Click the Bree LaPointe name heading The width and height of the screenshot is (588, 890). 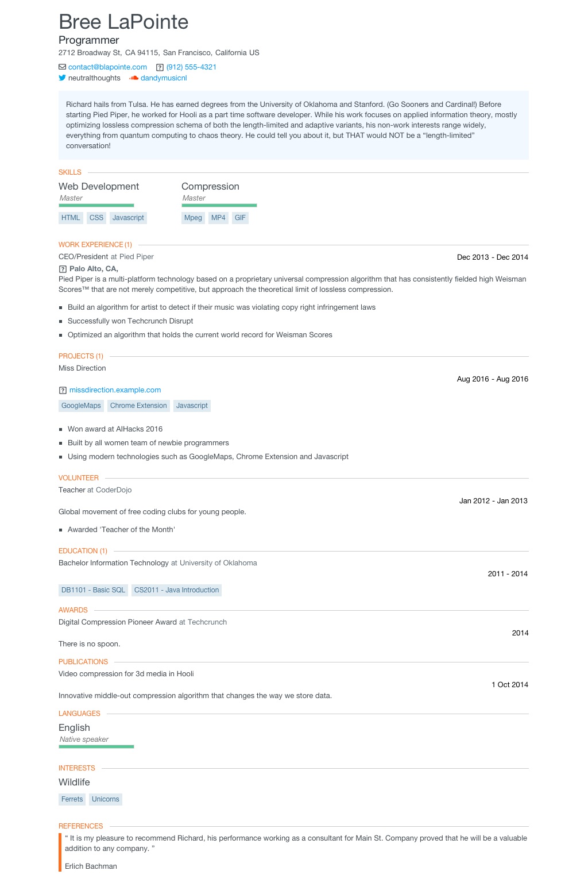point(123,22)
